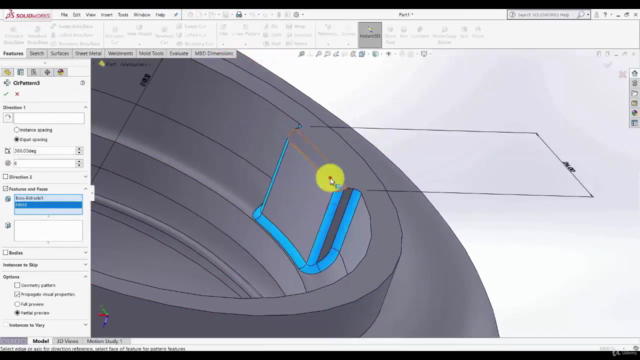
Task: Select Instance spacing radio button
Action: coord(17,130)
